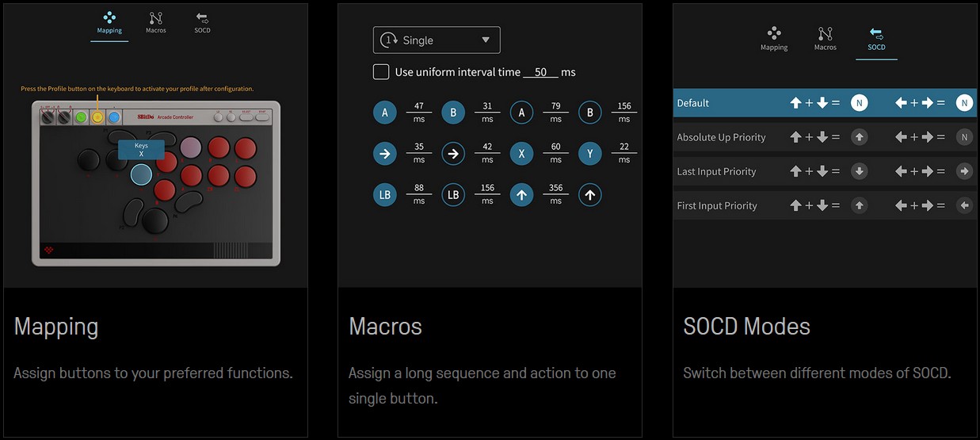Select the Default SOCD mode row

[x=824, y=103]
